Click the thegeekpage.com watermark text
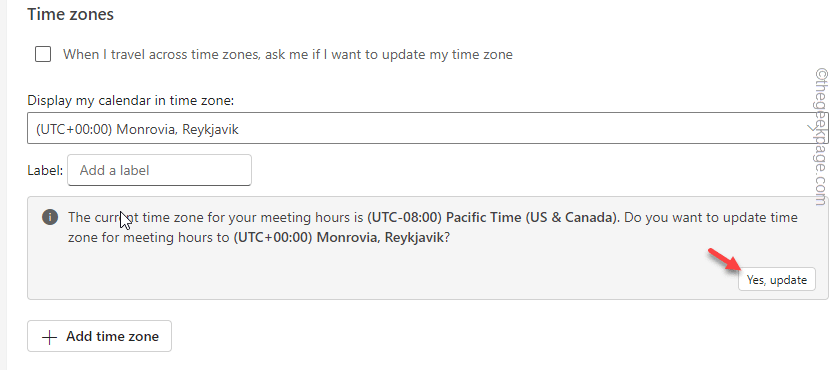The image size is (840, 370). [x=821, y=136]
